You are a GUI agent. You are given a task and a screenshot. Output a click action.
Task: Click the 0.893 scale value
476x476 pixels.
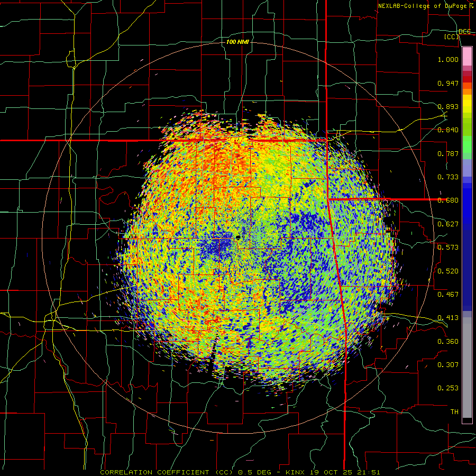(x=448, y=106)
